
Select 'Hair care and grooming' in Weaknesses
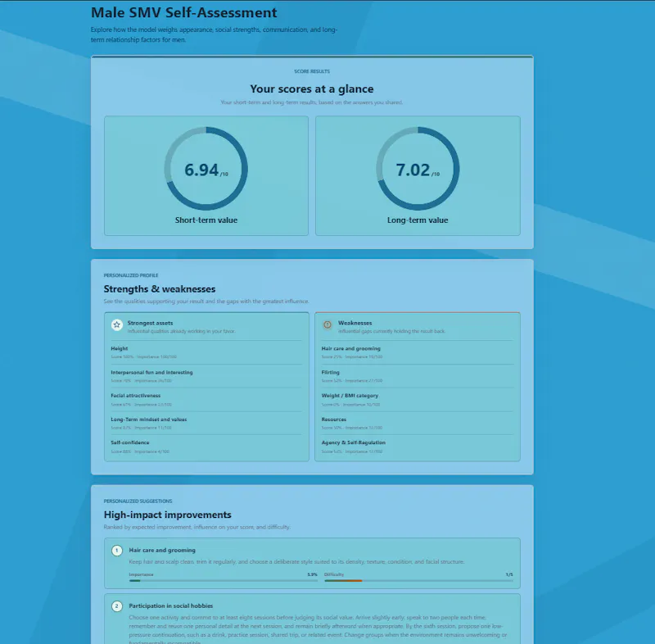pyautogui.click(x=418, y=352)
